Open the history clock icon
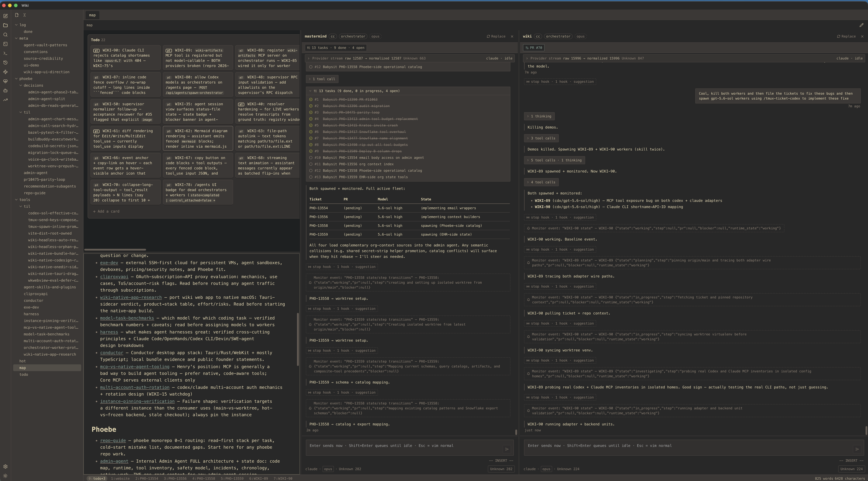The height and width of the screenshot is (481, 868). pyautogui.click(x=5, y=63)
